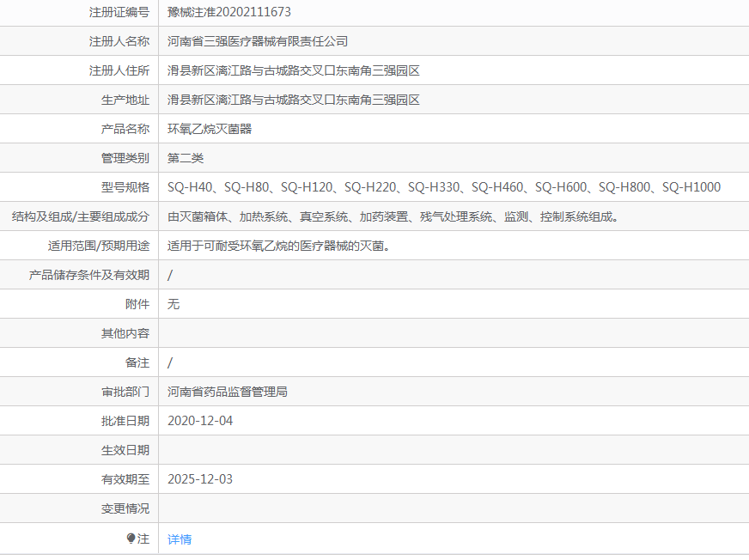The width and height of the screenshot is (749, 560).
Task: Select the 附件 label
Action: click(x=137, y=304)
